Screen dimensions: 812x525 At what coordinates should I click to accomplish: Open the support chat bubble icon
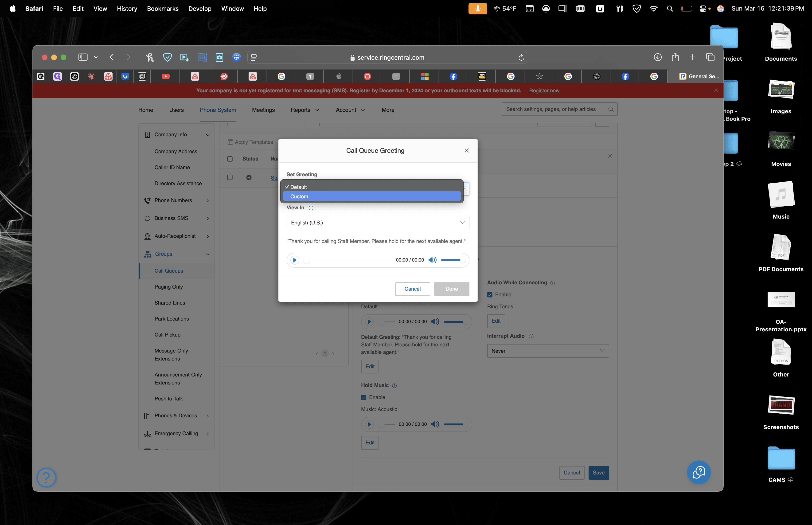point(699,473)
